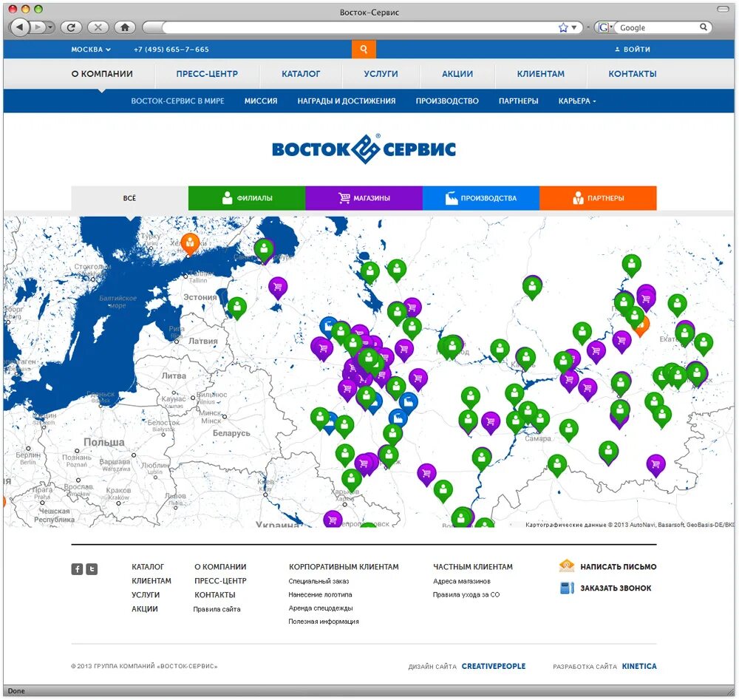Click the magnifier icon in Google search box
739x700 pixels.
point(704,27)
